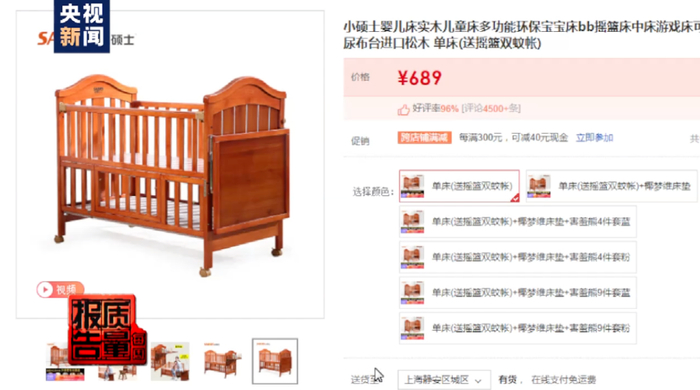Screen dimensions: 700x390
Task: Choose option 单床+椰梦维床垫
Action: click(612, 186)
